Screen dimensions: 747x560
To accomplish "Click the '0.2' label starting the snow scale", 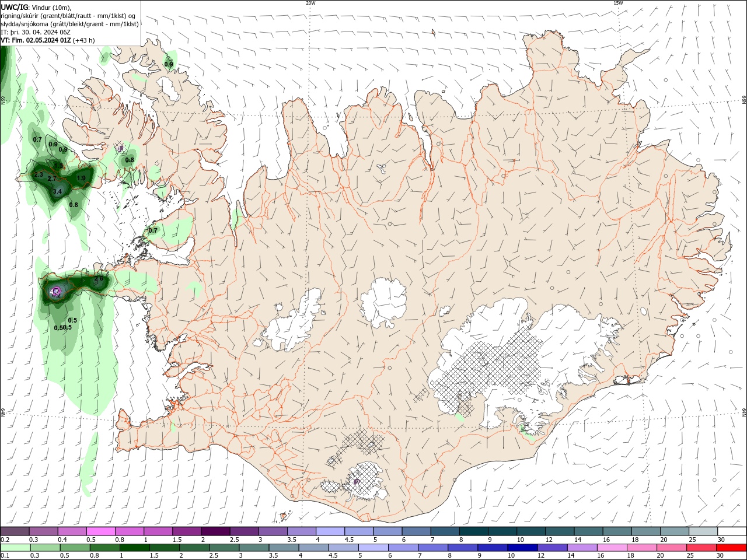I will (5, 540).
